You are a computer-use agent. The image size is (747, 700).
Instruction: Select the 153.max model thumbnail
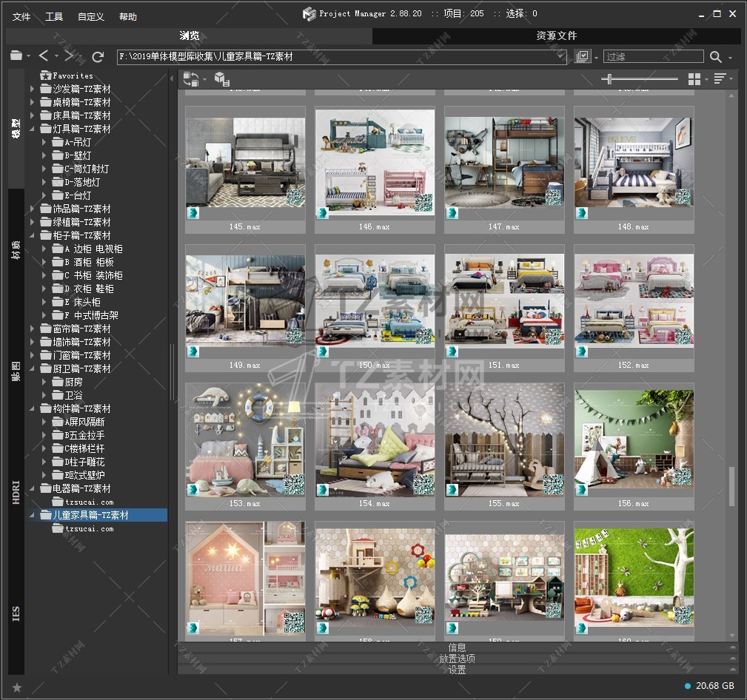click(245, 440)
